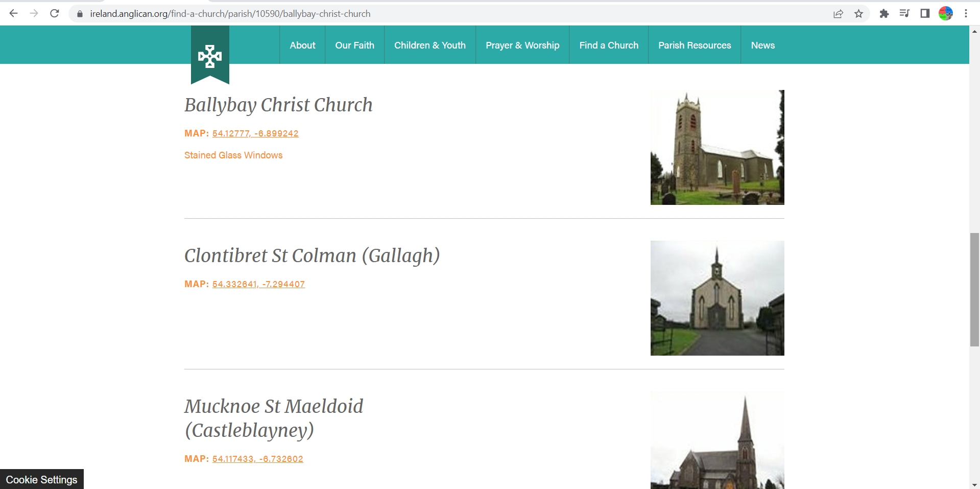Open Children & Youth menu

pyautogui.click(x=430, y=45)
